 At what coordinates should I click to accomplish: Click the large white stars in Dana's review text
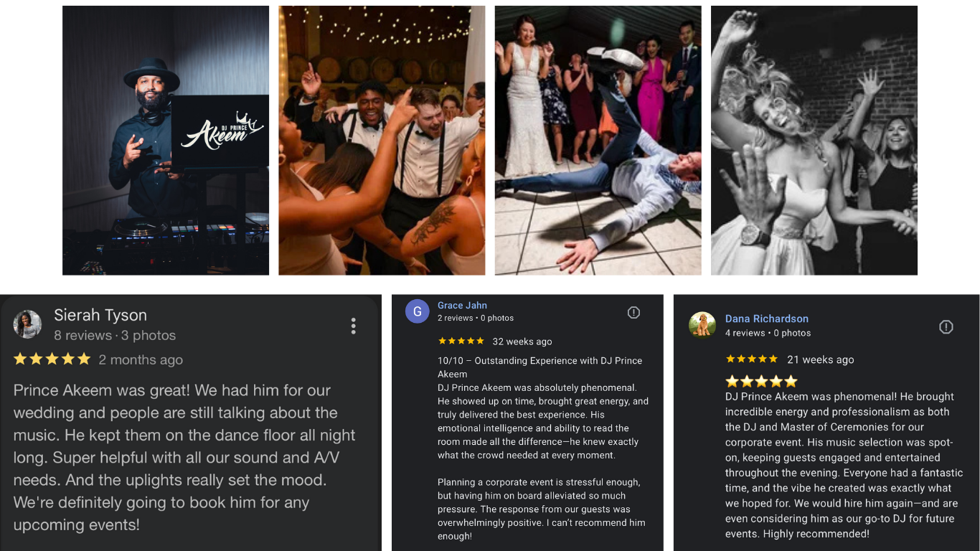click(761, 381)
